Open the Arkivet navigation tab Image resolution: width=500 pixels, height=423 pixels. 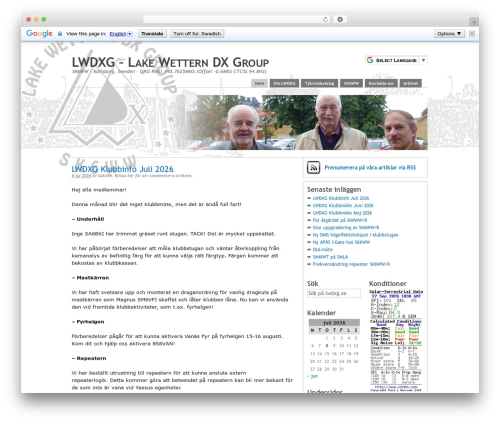410,83
